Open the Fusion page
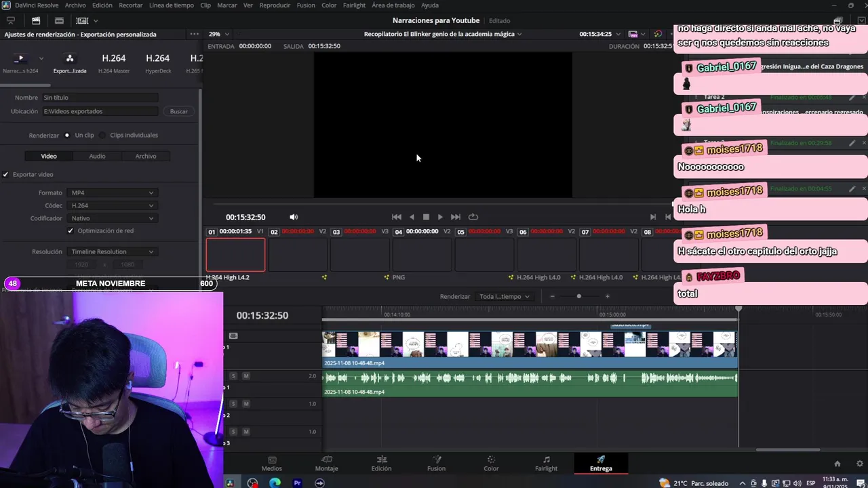This screenshot has height=488, width=868. tap(436, 464)
